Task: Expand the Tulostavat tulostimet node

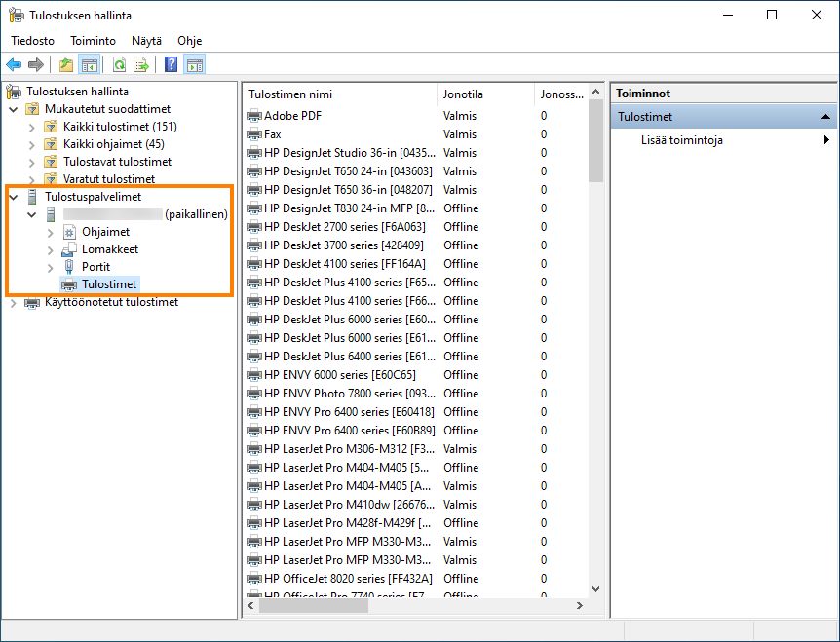Action: pos(32,163)
